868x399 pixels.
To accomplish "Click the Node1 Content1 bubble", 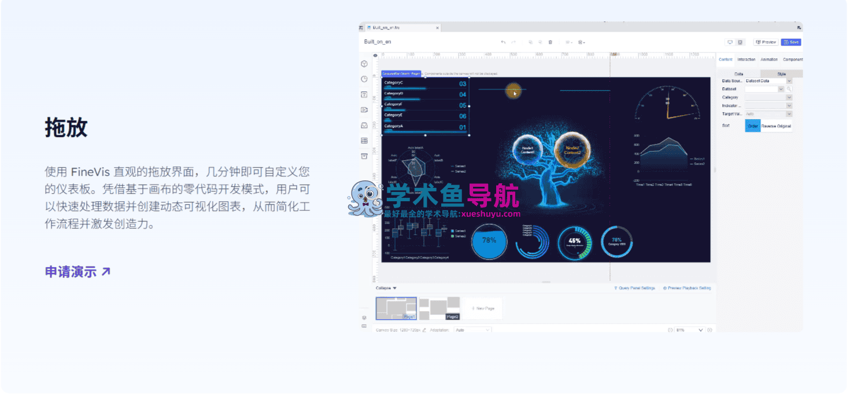I will 527,149.
